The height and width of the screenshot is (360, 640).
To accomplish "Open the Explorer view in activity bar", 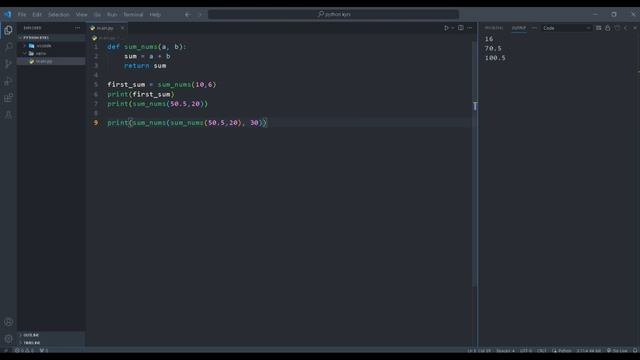I will (8, 30).
